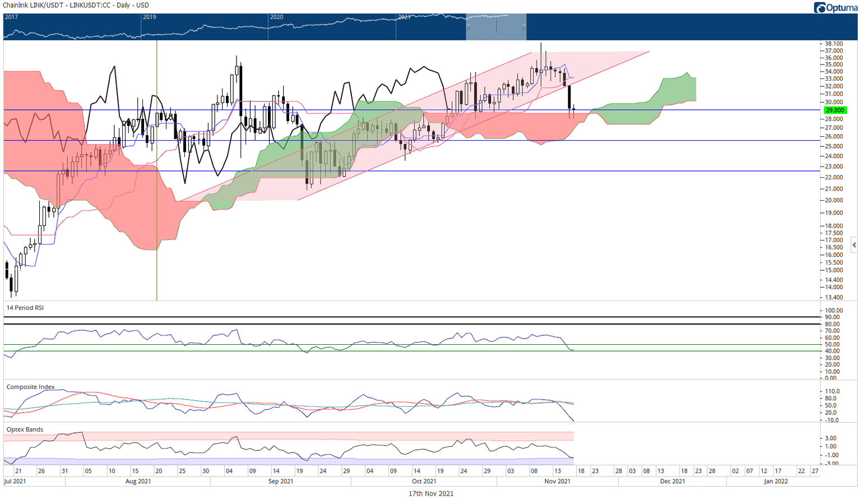The width and height of the screenshot is (861, 504).
Task: Click the left handle of the navigator range
Action: click(467, 27)
